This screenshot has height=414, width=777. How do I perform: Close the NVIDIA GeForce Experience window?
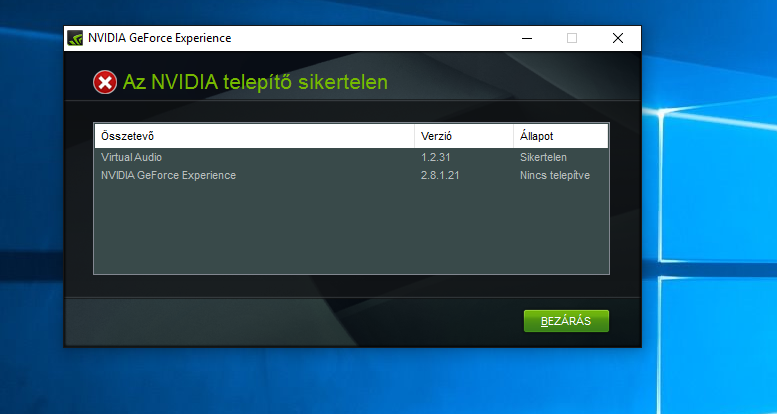coord(617,38)
